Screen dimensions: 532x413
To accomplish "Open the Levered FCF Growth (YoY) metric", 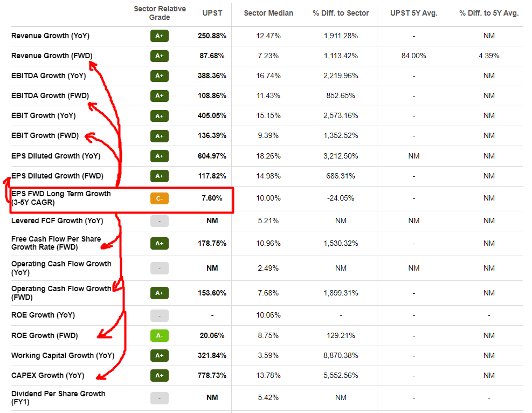I will [x=57, y=221].
